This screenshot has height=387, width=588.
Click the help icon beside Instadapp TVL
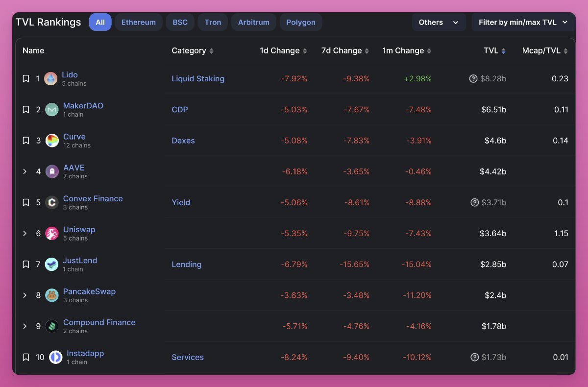click(x=474, y=357)
